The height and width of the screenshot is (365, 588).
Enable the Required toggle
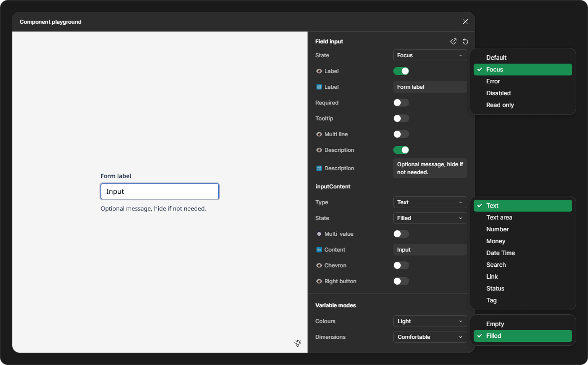pyautogui.click(x=401, y=103)
